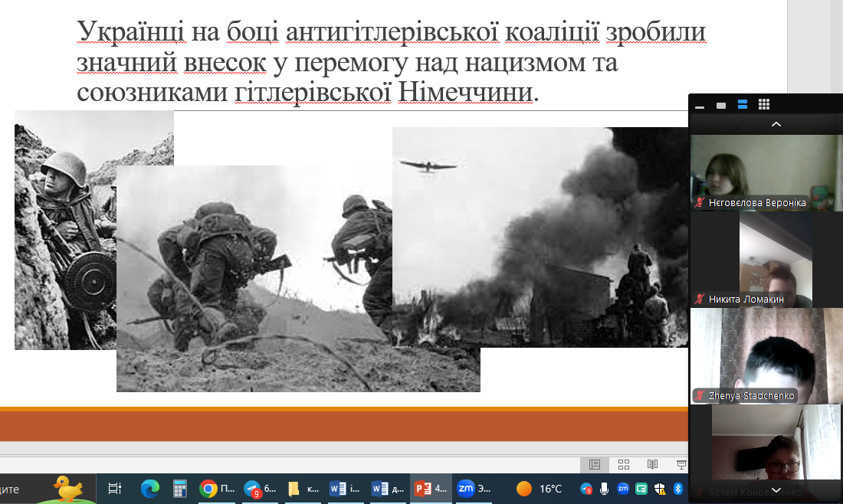Switch to second Word document on taskbar
Image resolution: width=843 pixels, height=504 pixels.
pos(389,489)
